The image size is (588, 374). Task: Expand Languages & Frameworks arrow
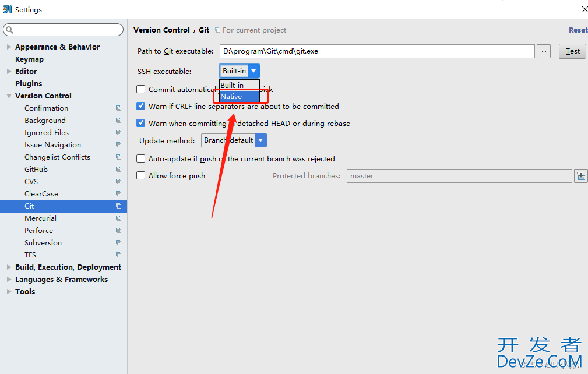pyautogui.click(x=9, y=280)
